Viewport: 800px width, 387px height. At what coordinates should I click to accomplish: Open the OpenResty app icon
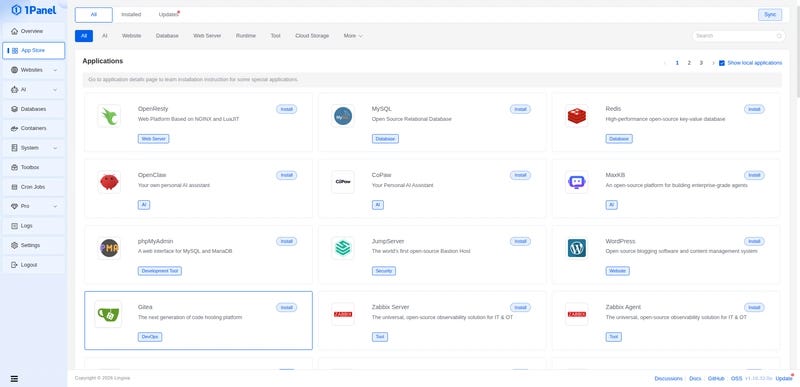(x=109, y=116)
